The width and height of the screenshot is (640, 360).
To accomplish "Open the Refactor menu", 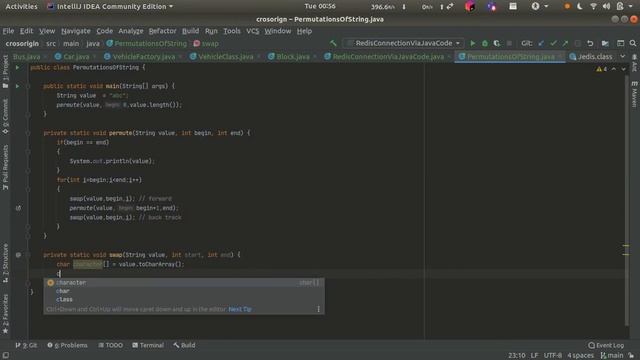I will pos(162,31).
